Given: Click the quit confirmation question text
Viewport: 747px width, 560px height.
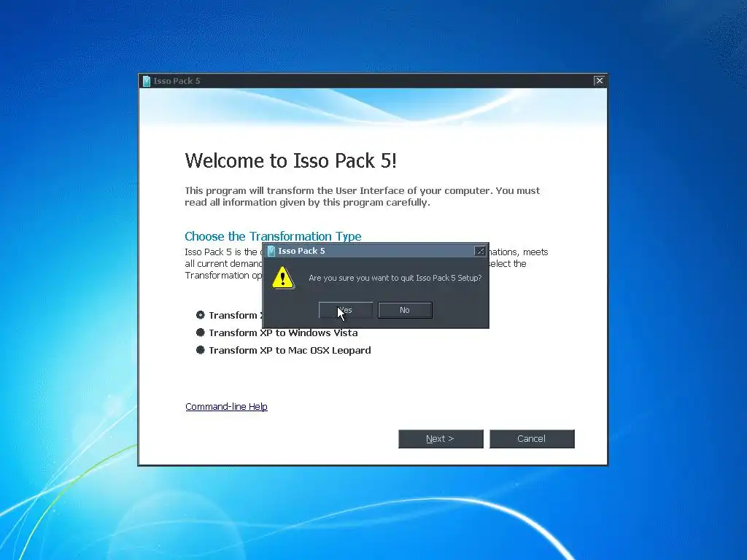Looking at the screenshot, I should click(x=395, y=278).
